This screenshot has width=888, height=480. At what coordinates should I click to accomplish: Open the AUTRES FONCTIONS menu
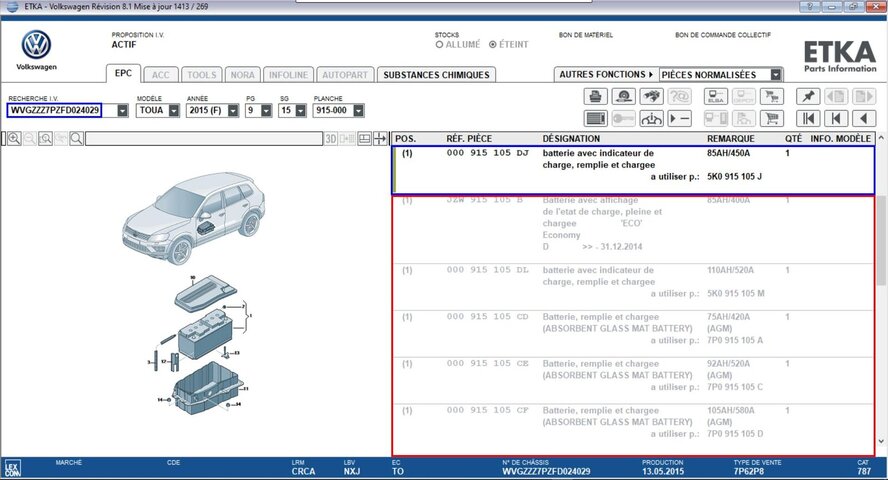(x=606, y=75)
